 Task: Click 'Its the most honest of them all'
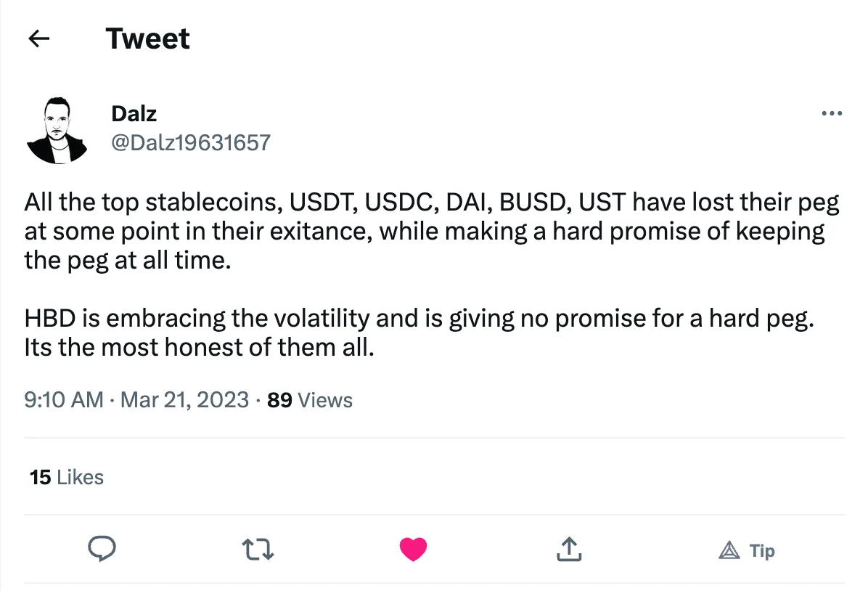pos(200,348)
